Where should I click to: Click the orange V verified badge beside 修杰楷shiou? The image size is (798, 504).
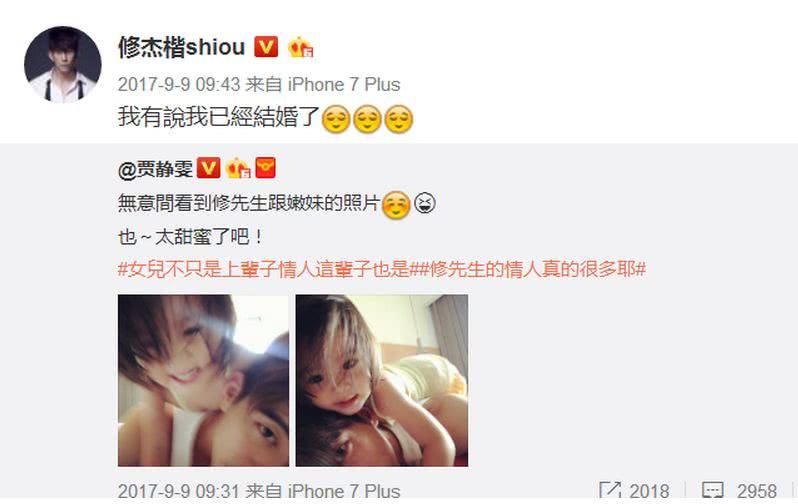266,47
